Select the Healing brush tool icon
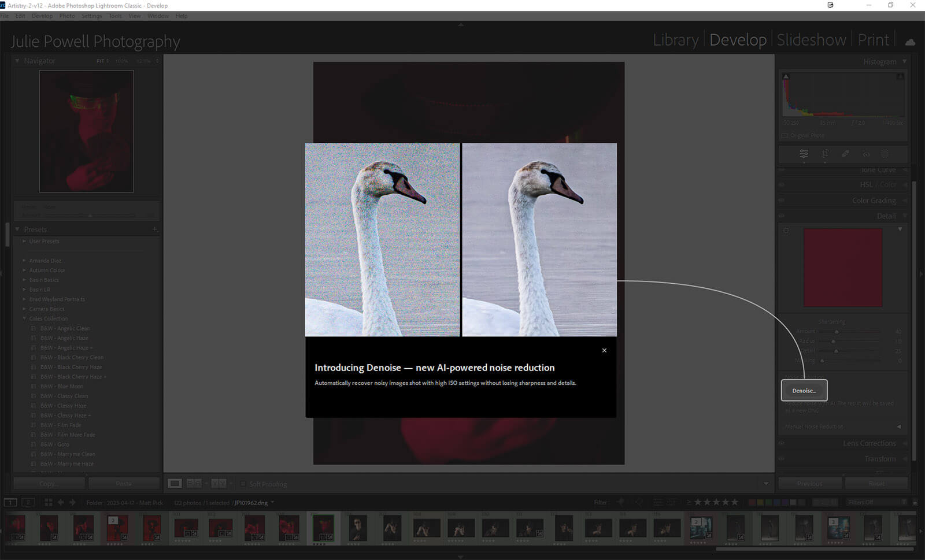This screenshot has width=925, height=560. point(845,154)
